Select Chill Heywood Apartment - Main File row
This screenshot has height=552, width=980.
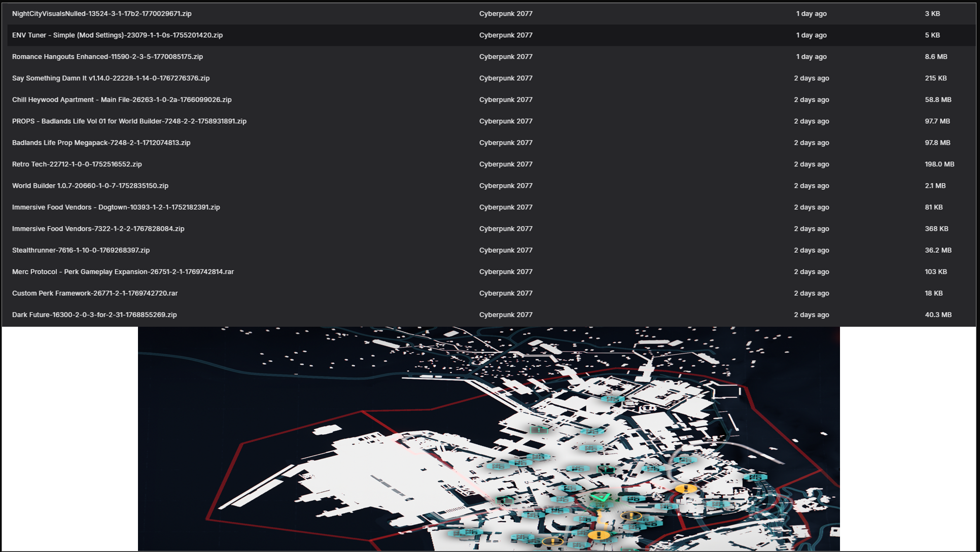click(122, 100)
